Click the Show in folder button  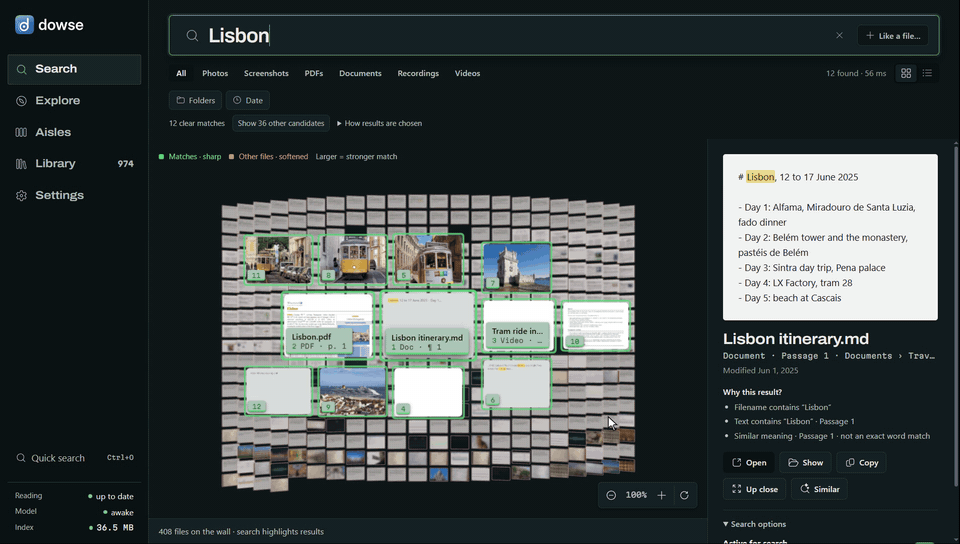[805, 463]
